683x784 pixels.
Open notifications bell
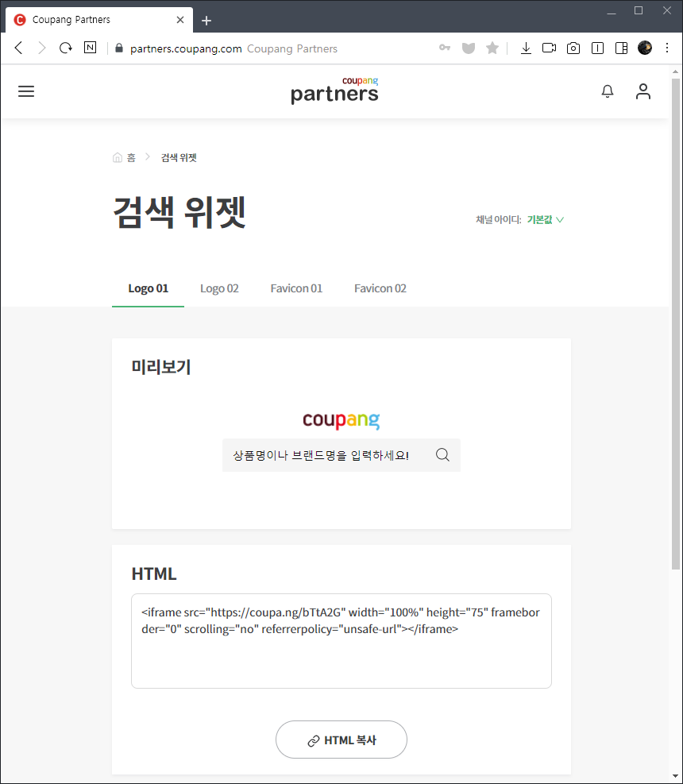pyautogui.click(x=607, y=91)
